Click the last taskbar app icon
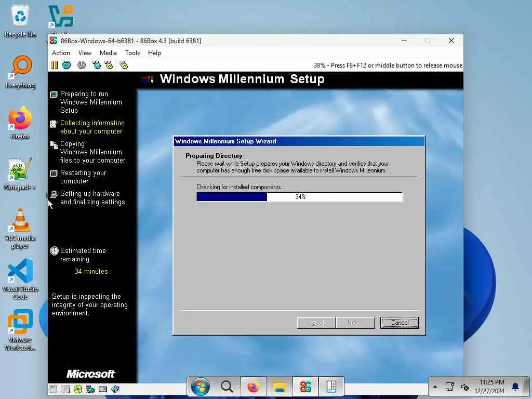The width and height of the screenshot is (532, 399). pos(331,387)
